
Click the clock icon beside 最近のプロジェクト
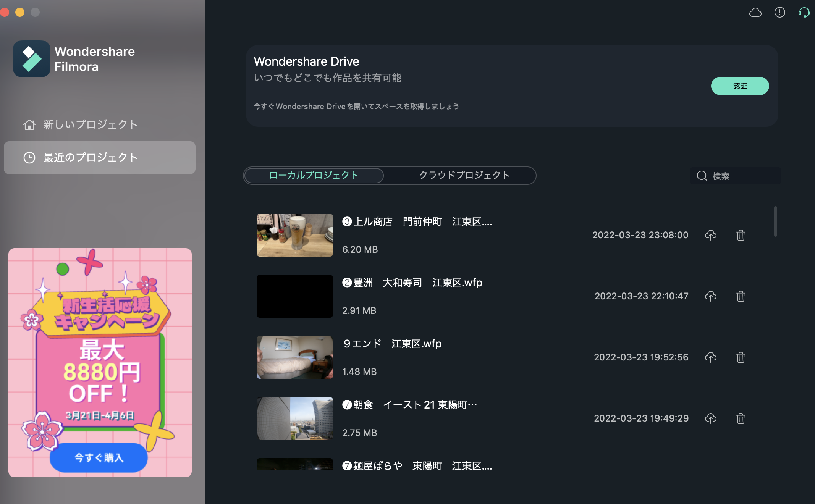(x=29, y=158)
